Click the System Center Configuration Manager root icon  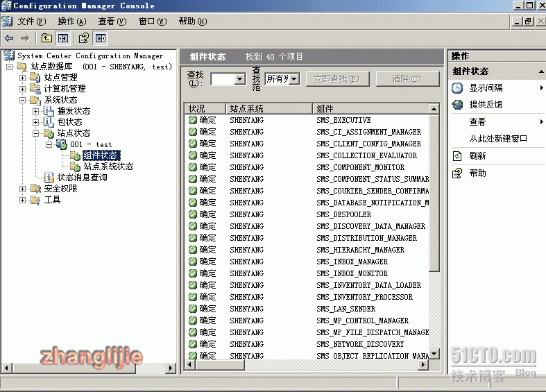pyautogui.click(x=9, y=56)
